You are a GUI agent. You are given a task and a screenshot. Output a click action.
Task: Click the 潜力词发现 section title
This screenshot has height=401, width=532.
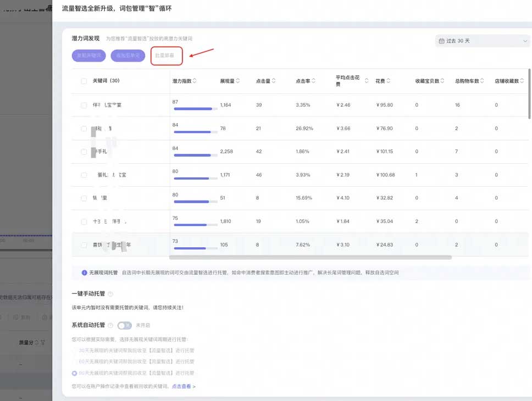(86, 38)
